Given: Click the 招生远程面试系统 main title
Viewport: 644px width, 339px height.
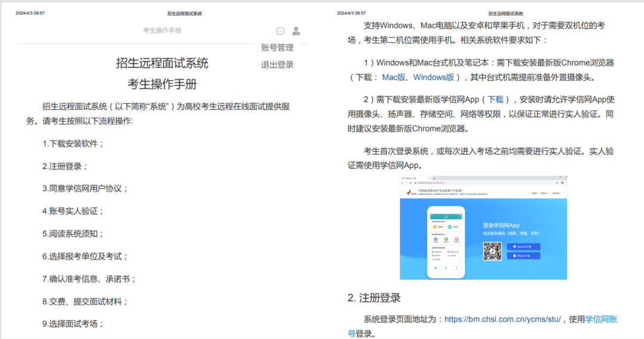Looking at the screenshot, I should 162,63.
